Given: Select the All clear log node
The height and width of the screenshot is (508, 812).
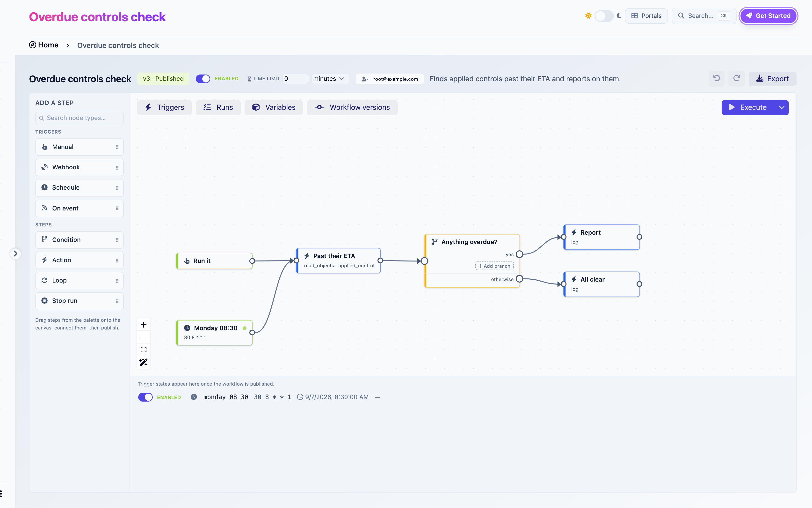Looking at the screenshot, I should 602,284.
